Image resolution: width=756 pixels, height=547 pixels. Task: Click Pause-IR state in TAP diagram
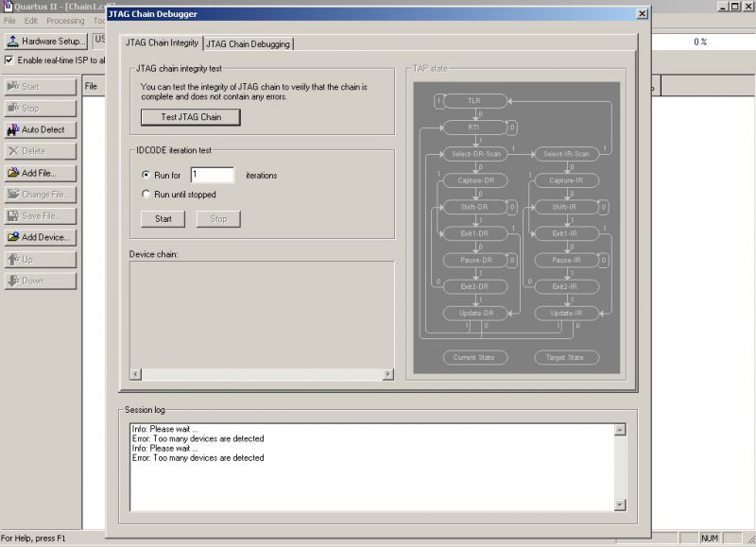[566, 260]
